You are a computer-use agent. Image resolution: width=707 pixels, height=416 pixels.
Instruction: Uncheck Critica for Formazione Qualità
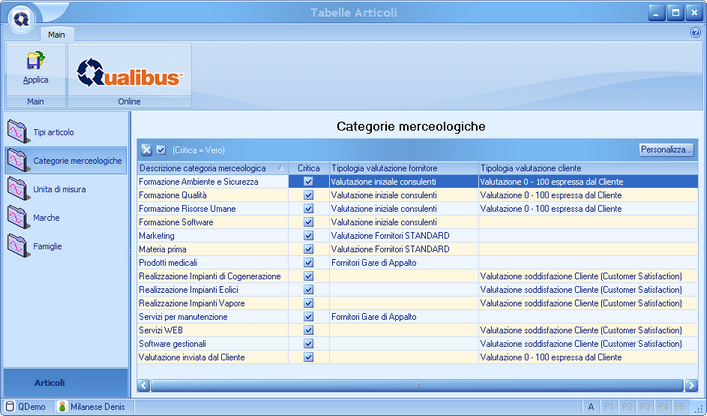coord(308,195)
